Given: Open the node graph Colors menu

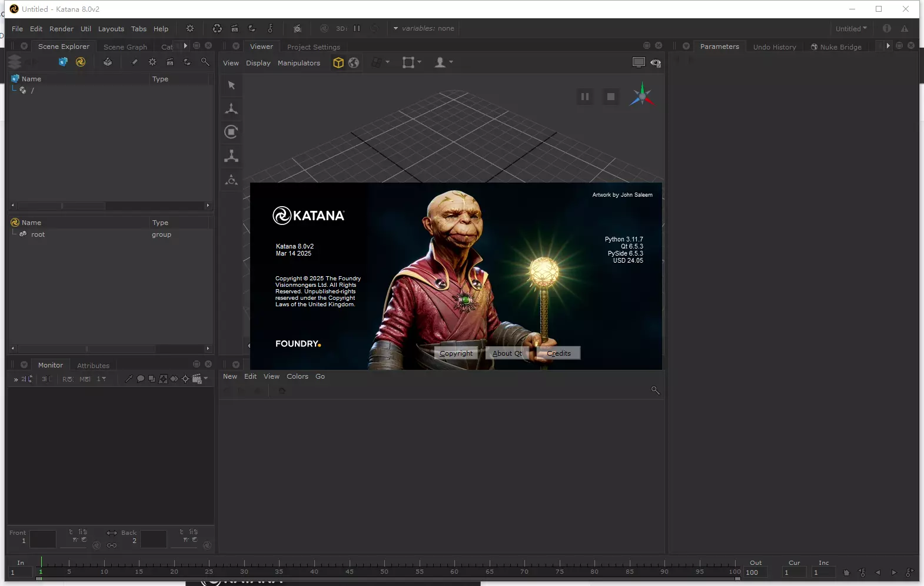Looking at the screenshot, I should [297, 376].
